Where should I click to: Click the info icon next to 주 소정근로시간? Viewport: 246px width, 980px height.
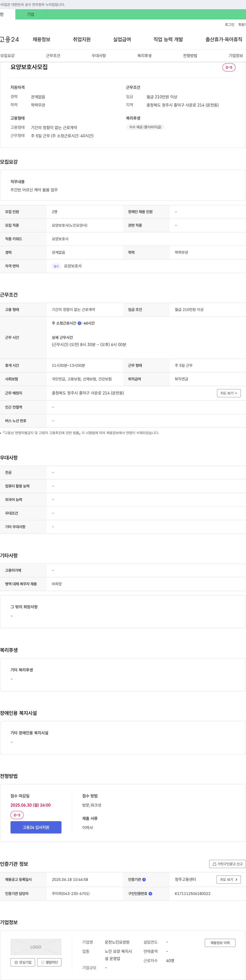[x=79, y=323]
